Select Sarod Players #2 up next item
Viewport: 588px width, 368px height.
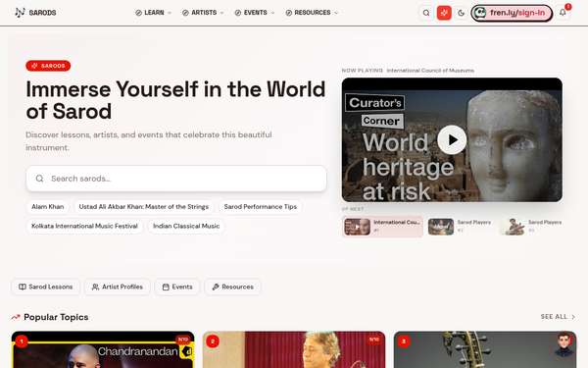pos(461,227)
